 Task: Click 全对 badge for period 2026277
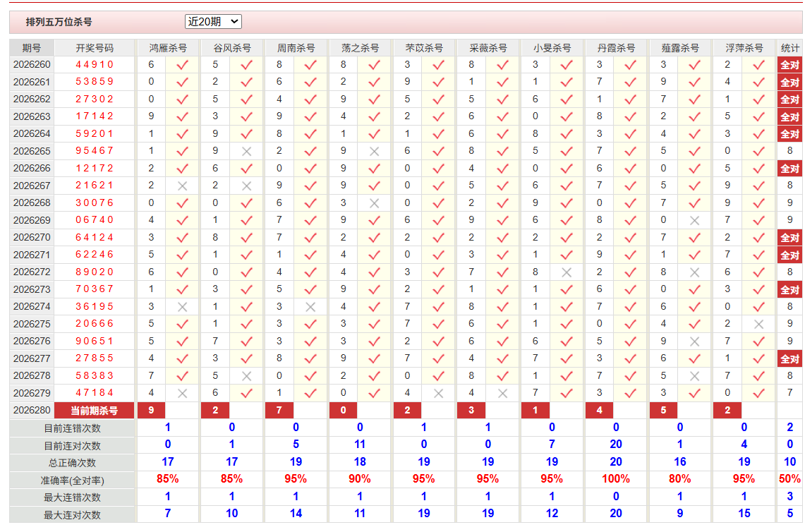pos(789,358)
